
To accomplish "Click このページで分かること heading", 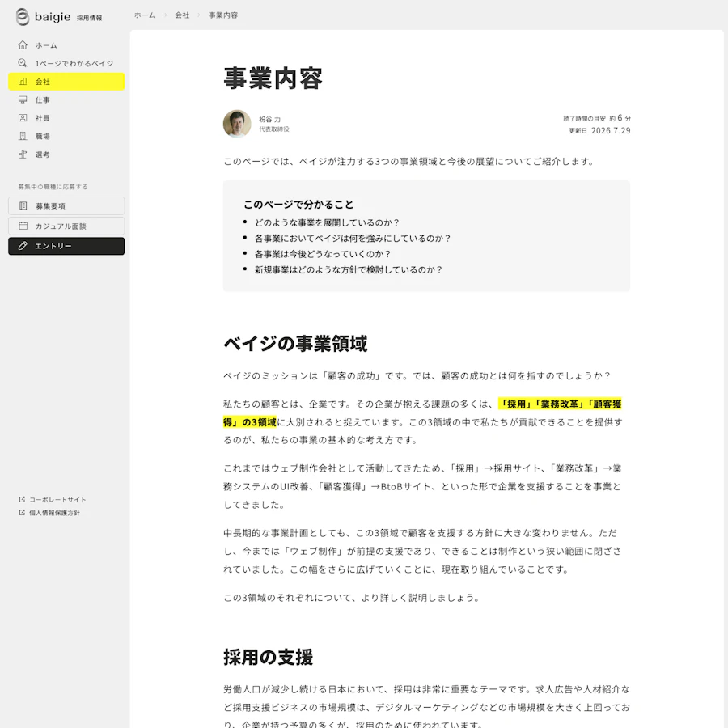I will 298,205.
